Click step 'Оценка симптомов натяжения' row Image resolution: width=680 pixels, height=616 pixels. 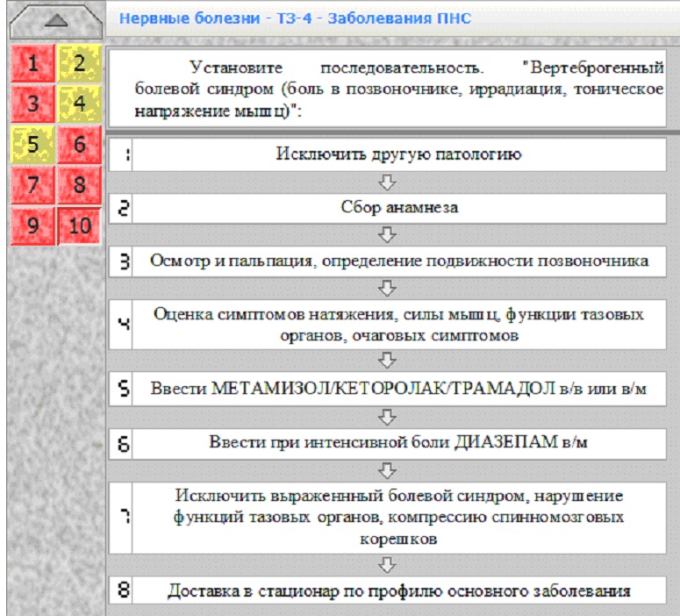pyautogui.click(x=387, y=325)
